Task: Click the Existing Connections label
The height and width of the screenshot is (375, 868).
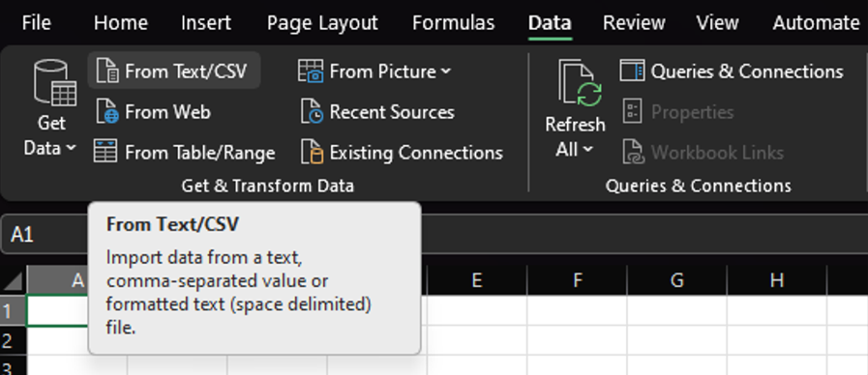Action: (416, 152)
